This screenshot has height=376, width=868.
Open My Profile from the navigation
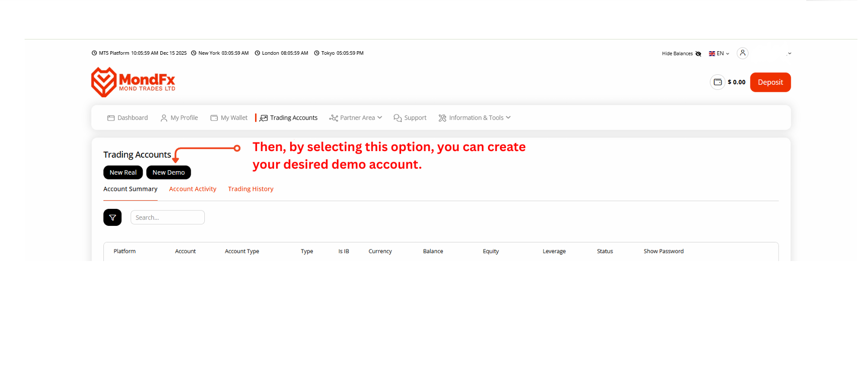tap(179, 118)
